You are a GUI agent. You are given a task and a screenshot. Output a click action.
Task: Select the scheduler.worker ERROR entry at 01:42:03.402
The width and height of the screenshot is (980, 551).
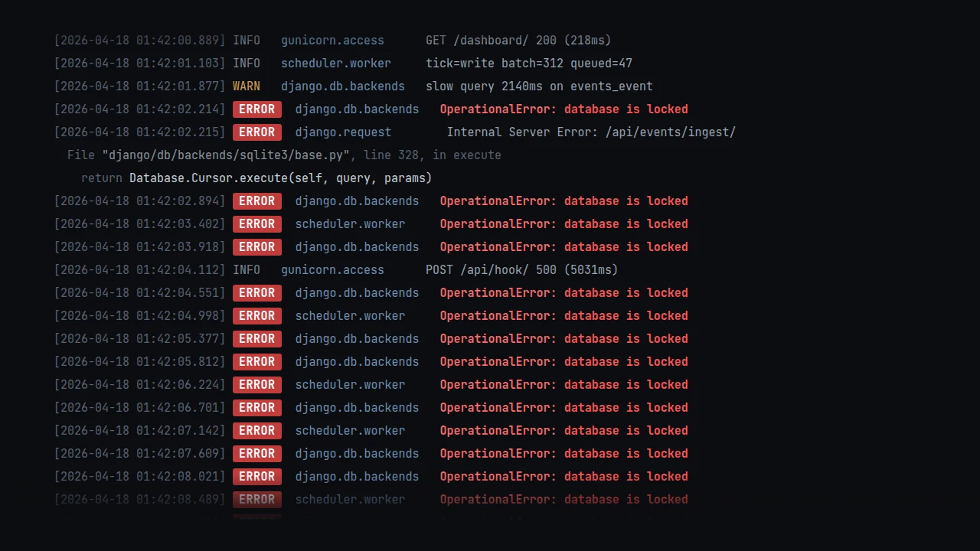point(350,223)
